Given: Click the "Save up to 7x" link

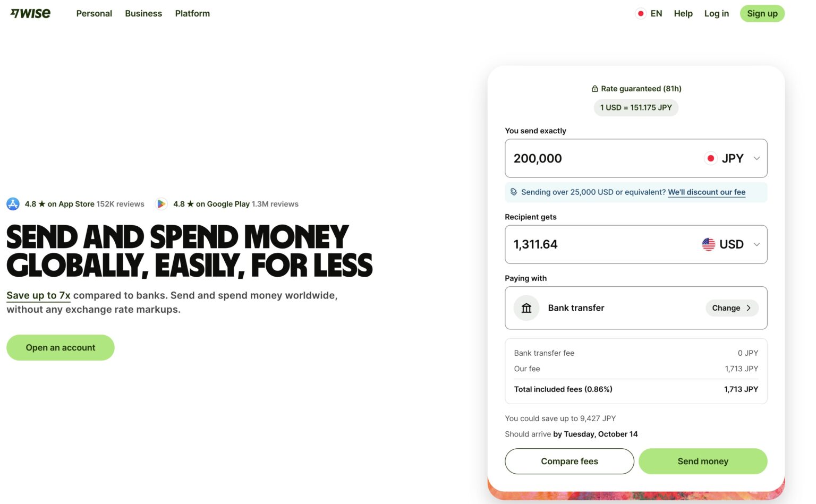Looking at the screenshot, I should click(x=38, y=295).
